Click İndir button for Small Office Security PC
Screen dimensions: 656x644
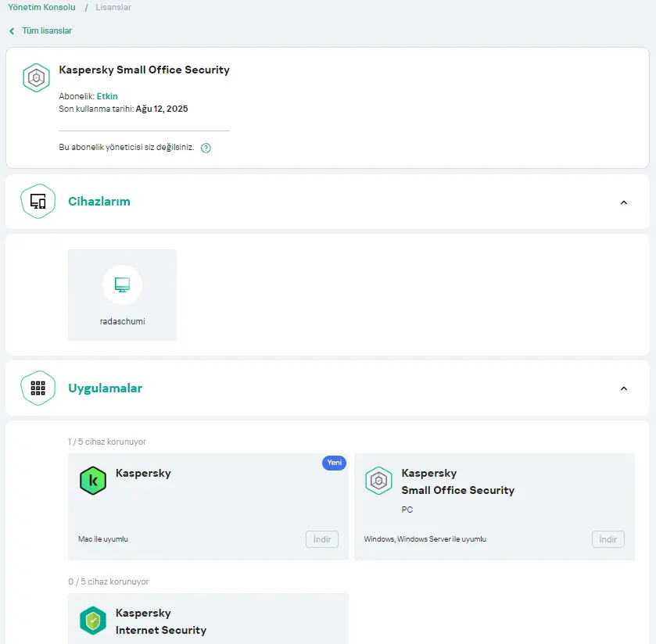pos(608,539)
